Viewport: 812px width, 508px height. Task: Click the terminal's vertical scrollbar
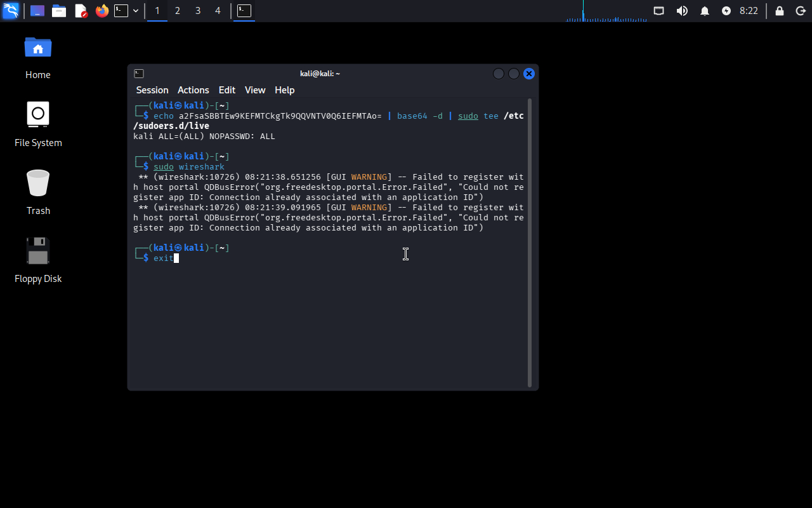[530, 241]
